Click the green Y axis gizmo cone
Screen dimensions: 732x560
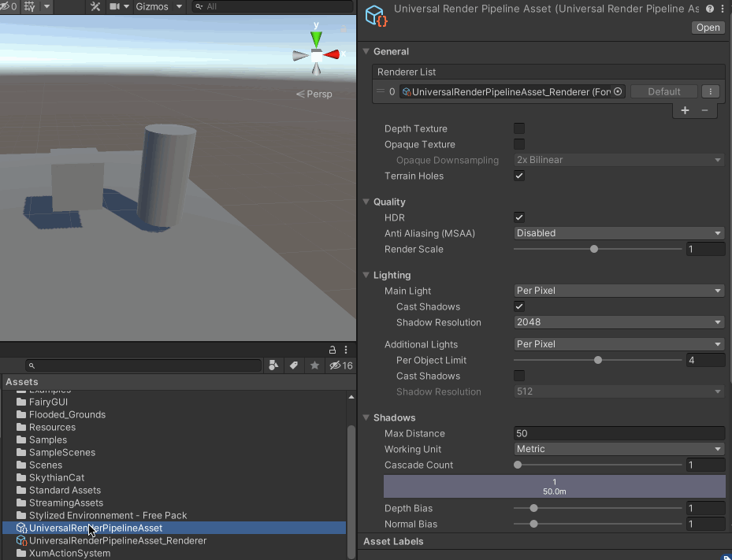tap(316, 38)
